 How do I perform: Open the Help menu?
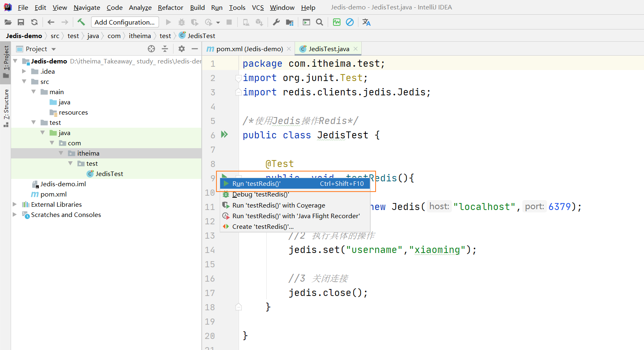pos(308,7)
